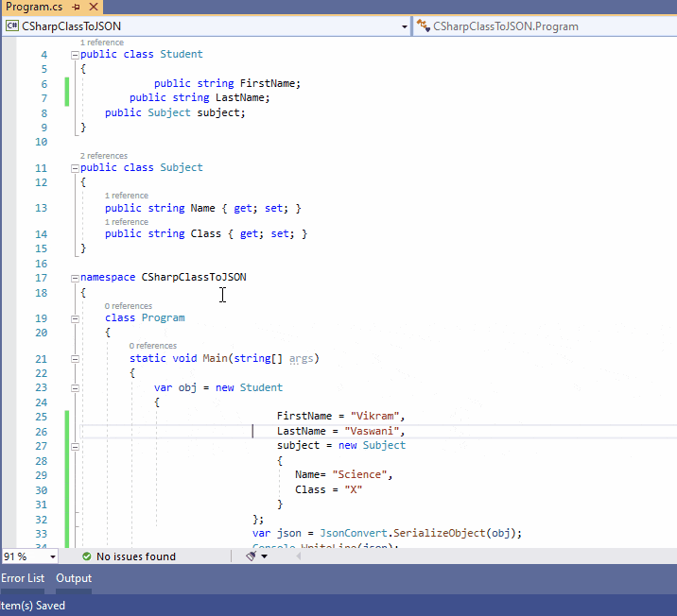The image size is (677, 616).
Task: Open the 0 references link above Main
Action: click(x=153, y=346)
